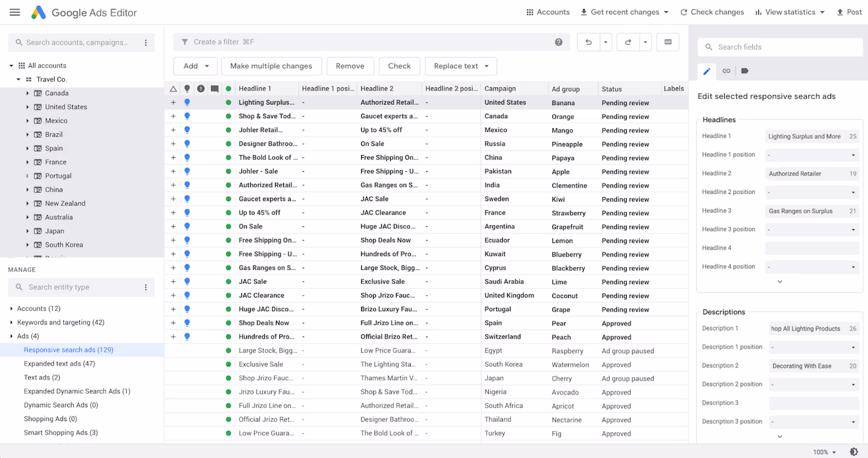Click the Check button
868x458 pixels.
399,66
